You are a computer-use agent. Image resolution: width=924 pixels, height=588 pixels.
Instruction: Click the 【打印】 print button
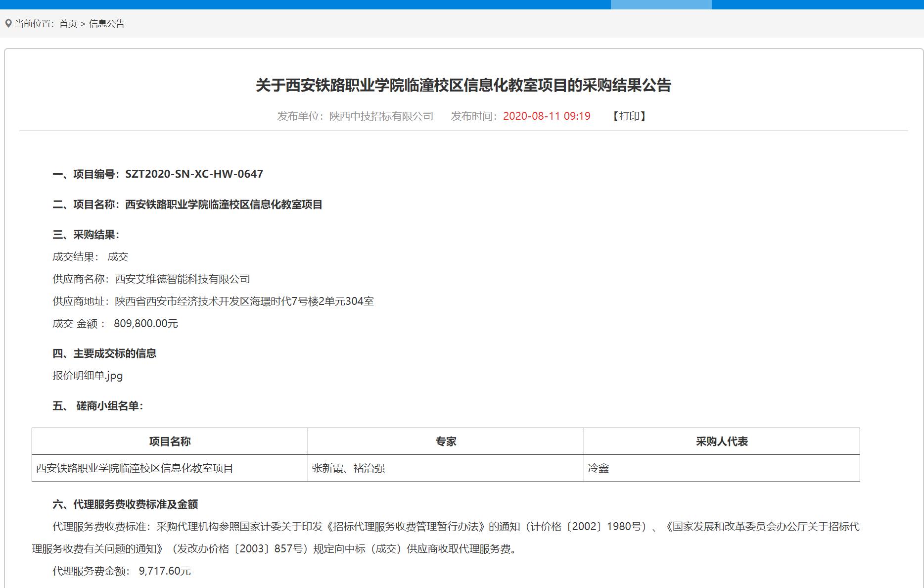pos(629,116)
